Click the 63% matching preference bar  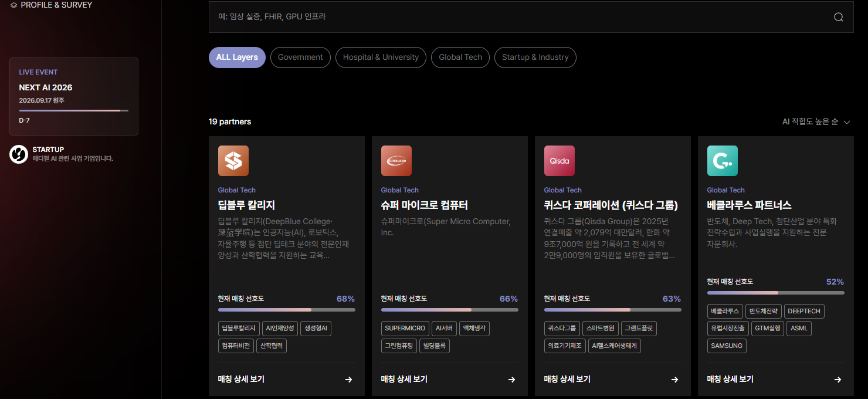(x=612, y=310)
